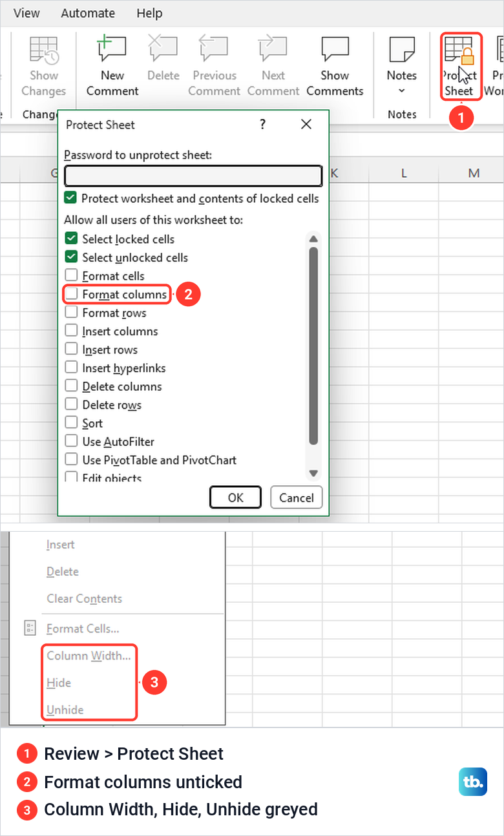This screenshot has height=836, width=504.
Task: Allow Insert hyperlinks checkbox
Action: click(x=71, y=368)
